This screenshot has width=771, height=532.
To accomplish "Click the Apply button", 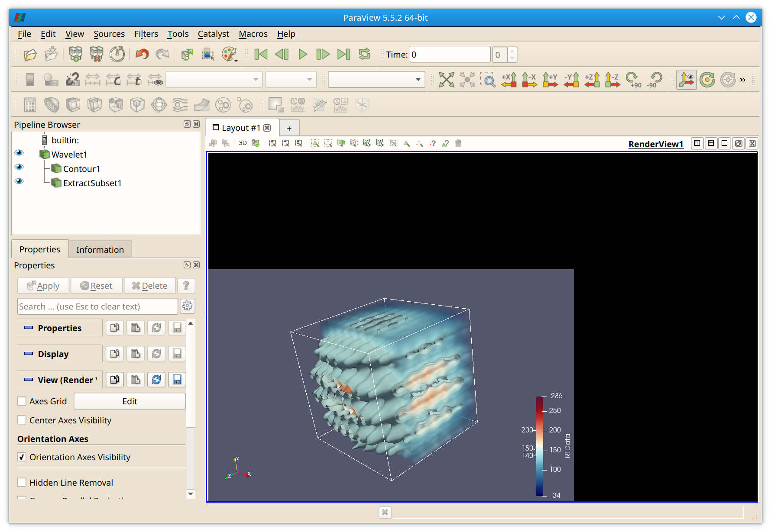I will [43, 286].
